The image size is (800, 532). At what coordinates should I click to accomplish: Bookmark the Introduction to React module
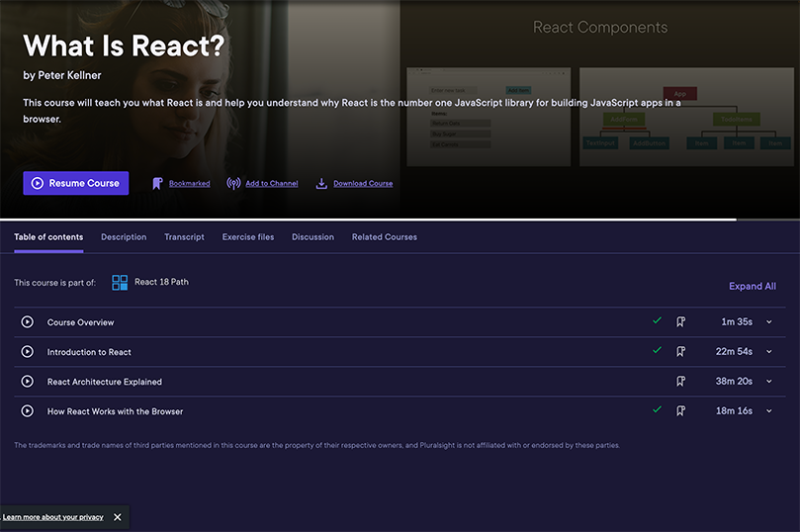[680, 351]
